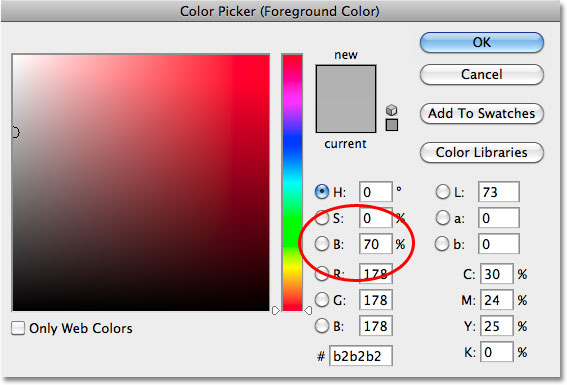
Task: Click the OK button
Action: 482,43
